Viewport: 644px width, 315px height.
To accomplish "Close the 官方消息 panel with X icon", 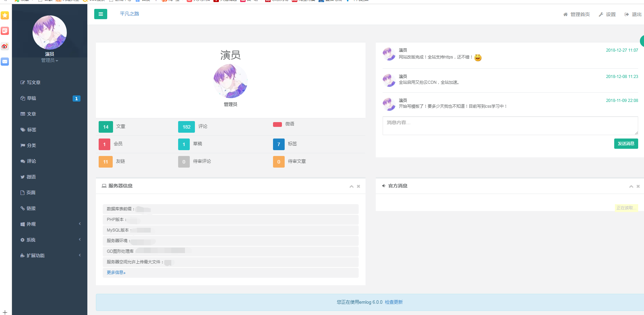I will [x=638, y=186].
